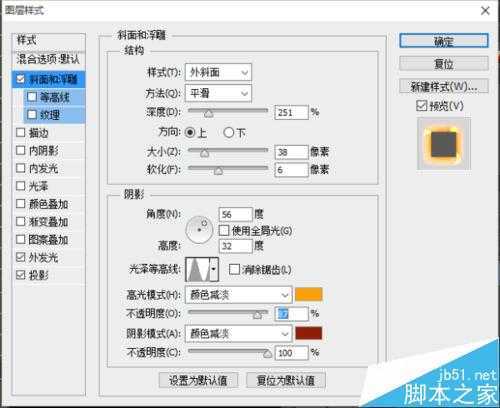Close the 图层样式 dialog

[x=485, y=11]
